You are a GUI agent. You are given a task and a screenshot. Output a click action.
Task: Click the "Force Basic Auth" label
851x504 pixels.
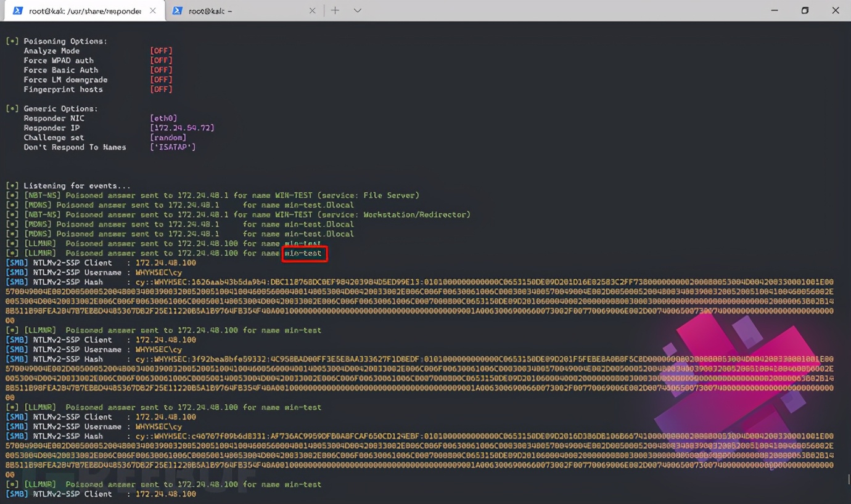click(61, 70)
